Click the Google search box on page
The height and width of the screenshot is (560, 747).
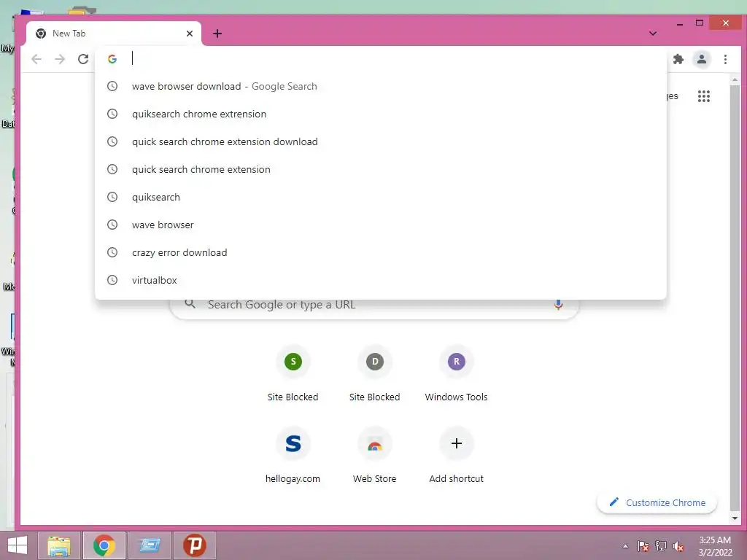point(374,306)
